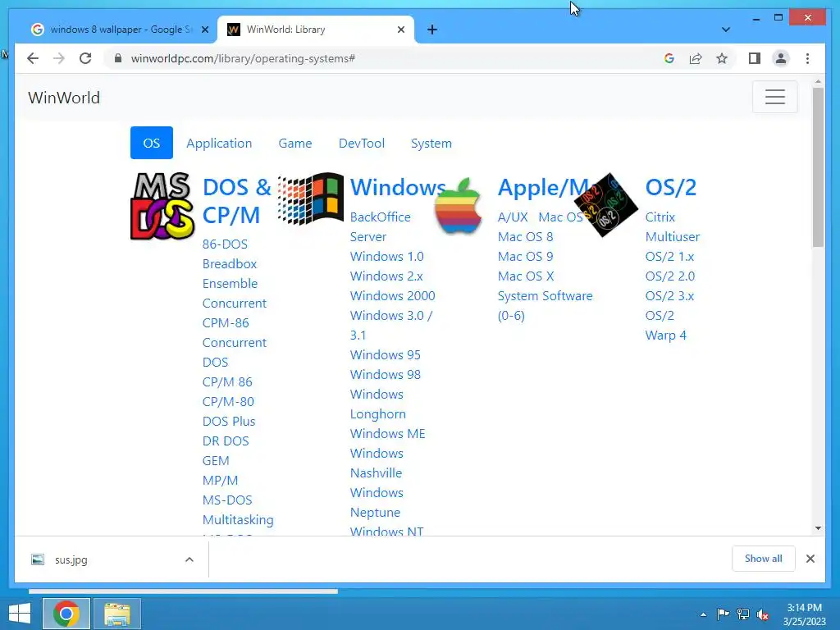Share this page using the share icon

pos(696,58)
